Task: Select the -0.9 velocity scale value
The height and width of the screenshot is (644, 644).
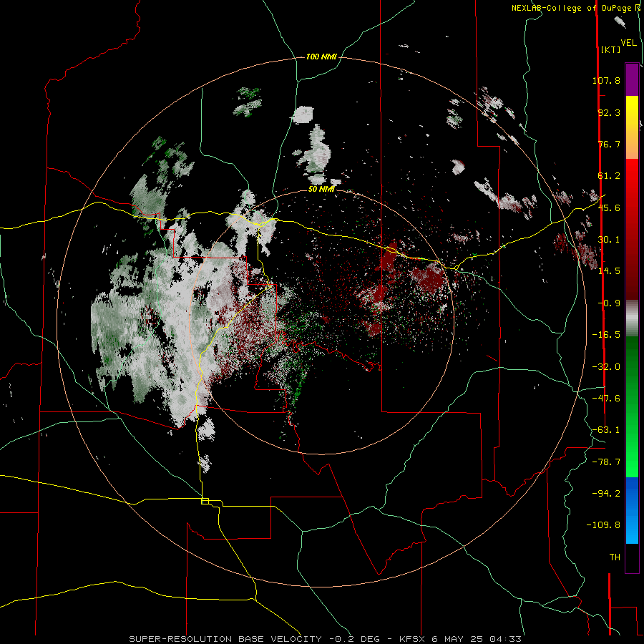Action: point(609,303)
